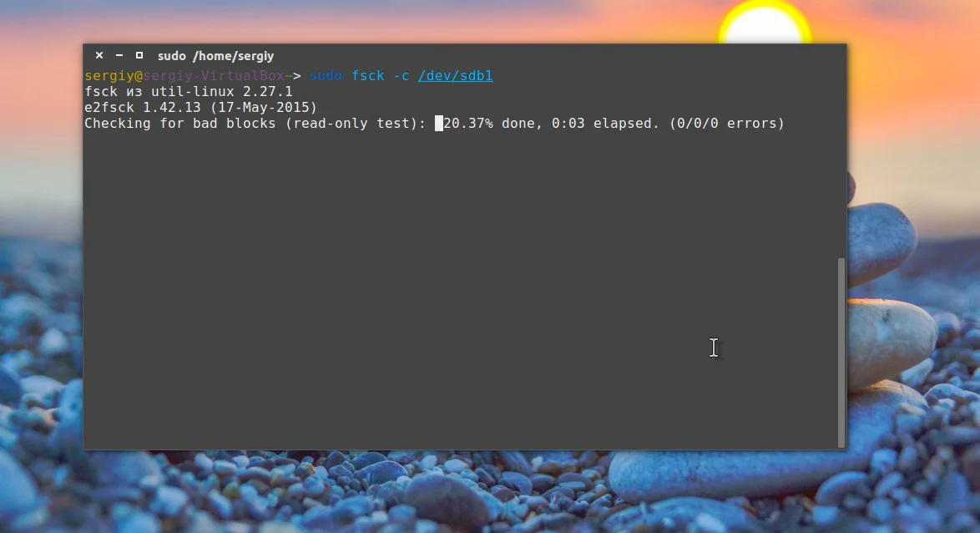This screenshot has height=533, width=980.
Task: Click the 'e2fsck 1.42.13' version text
Action: coord(143,108)
